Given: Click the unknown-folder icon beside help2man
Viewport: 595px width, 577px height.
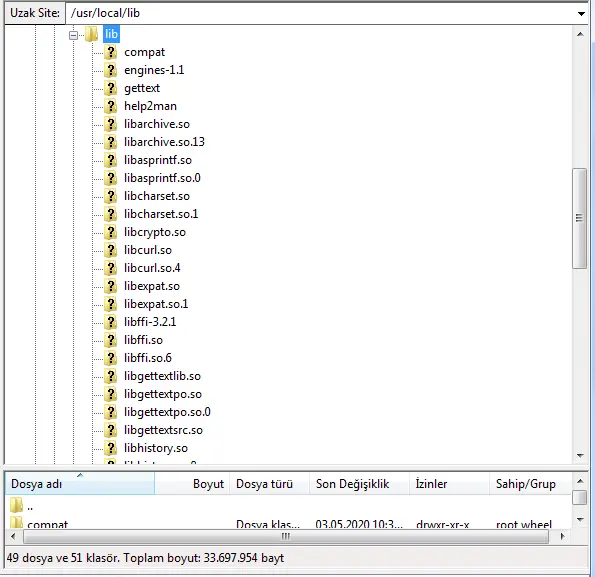Looking at the screenshot, I should tap(110, 106).
